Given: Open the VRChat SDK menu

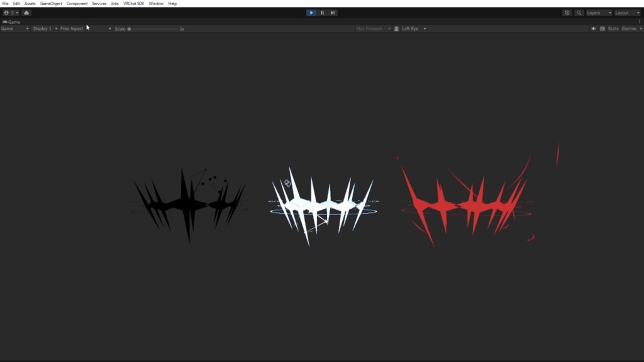Looking at the screenshot, I should pyautogui.click(x=133, y=3).
